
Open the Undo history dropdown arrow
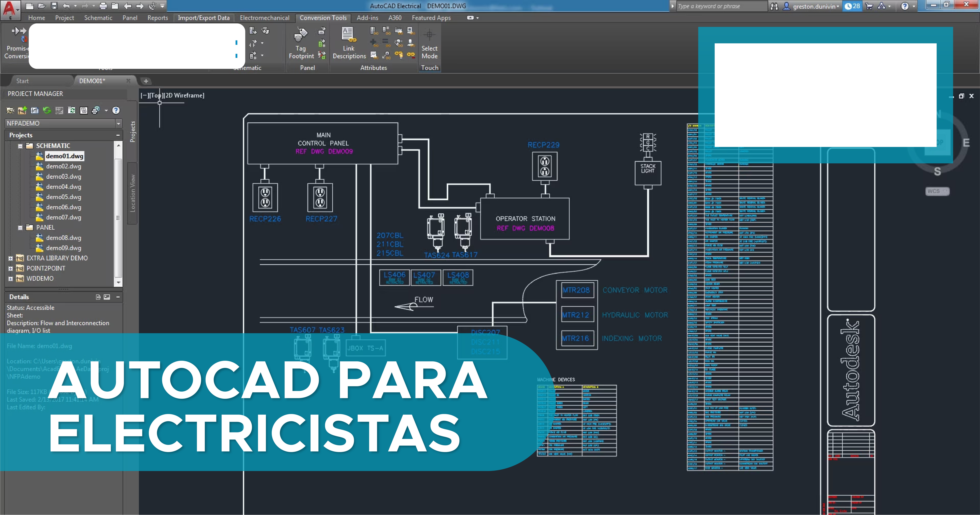coord(75,6)
